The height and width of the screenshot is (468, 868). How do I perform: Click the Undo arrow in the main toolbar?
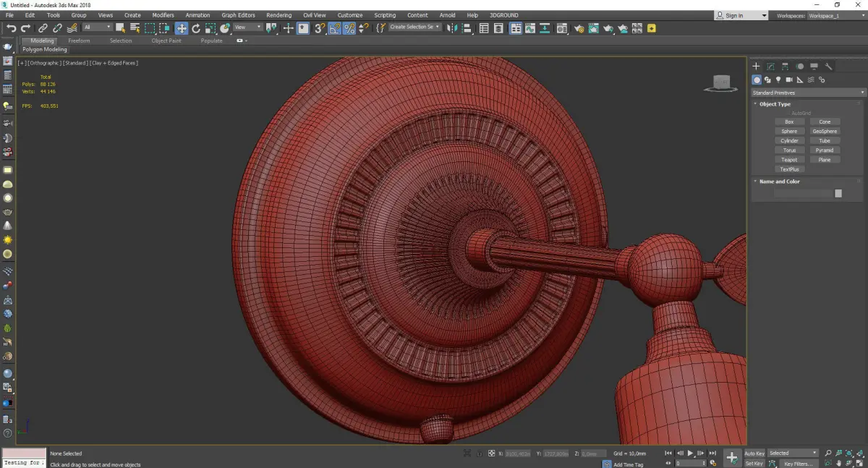coord(11,28)
